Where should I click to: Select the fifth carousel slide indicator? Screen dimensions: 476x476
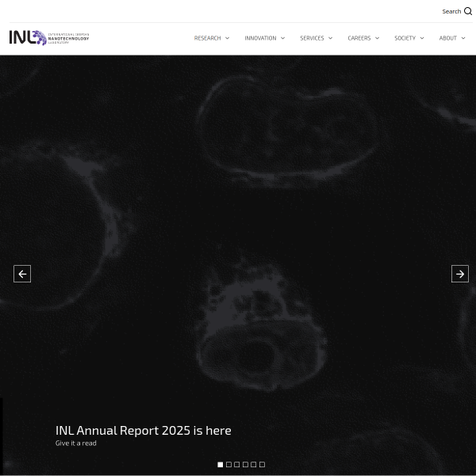(x=254, y=464)
